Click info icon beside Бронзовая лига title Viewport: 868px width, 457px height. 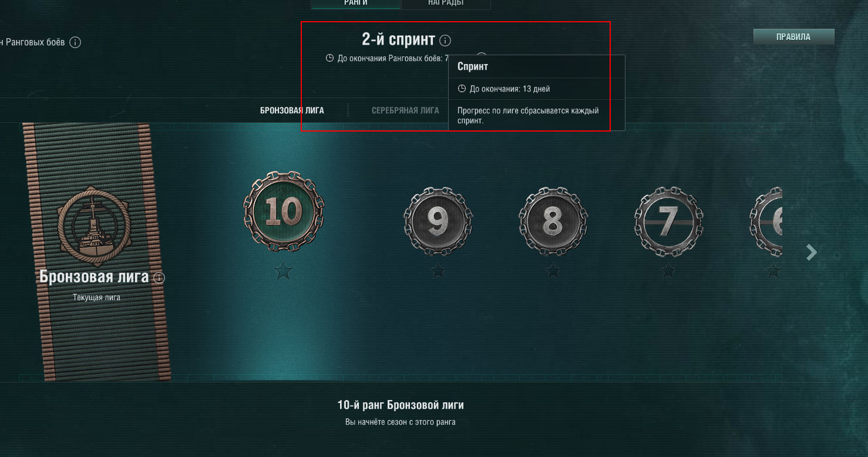pyautogui.click(x=159, y=278)
